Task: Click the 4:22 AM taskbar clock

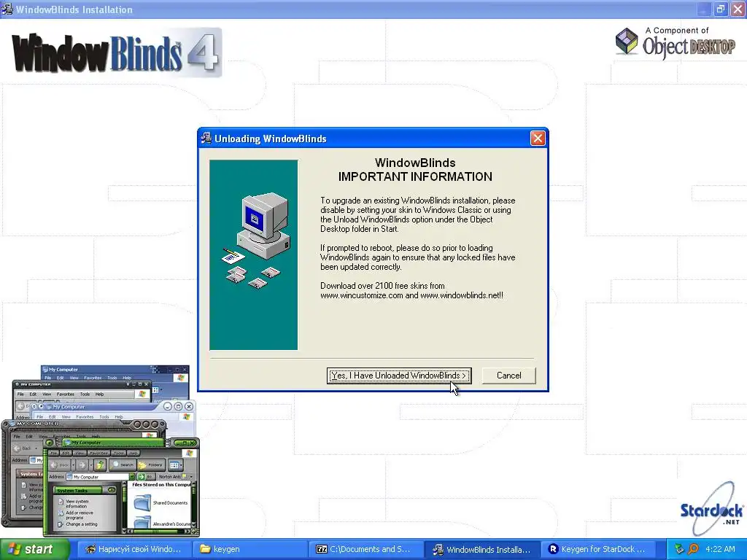Action: coord(720,549)
